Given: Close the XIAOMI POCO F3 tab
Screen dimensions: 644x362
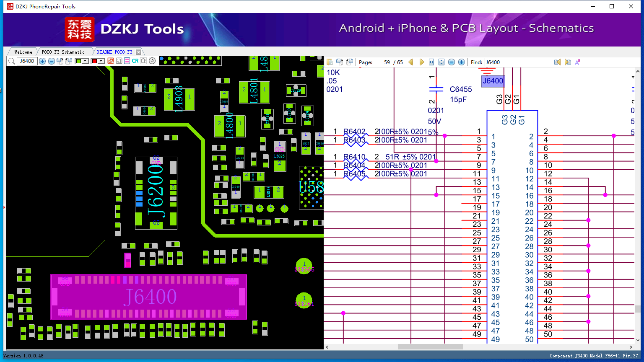Looking at the screenshot, I should (x=138, y=52).
